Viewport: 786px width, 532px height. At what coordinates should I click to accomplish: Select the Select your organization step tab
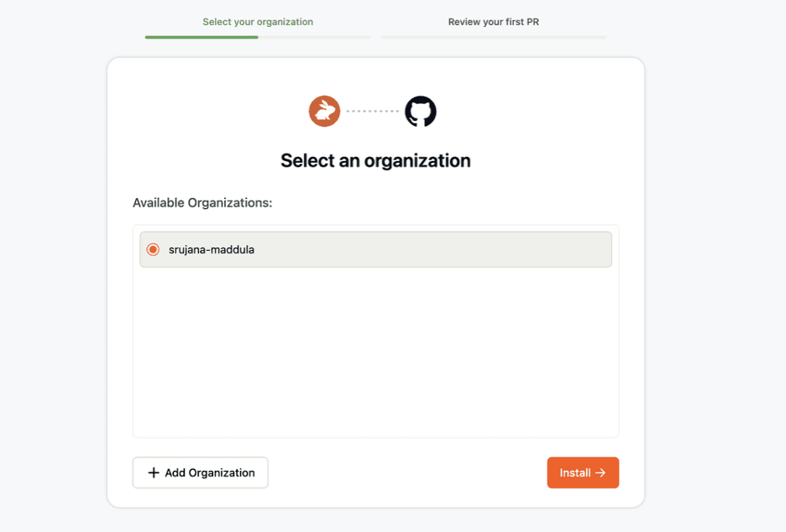pyautogui.click(x=258, y=22)
